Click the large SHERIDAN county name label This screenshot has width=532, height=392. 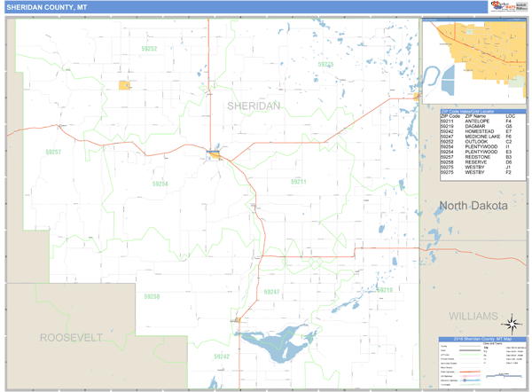254,106
